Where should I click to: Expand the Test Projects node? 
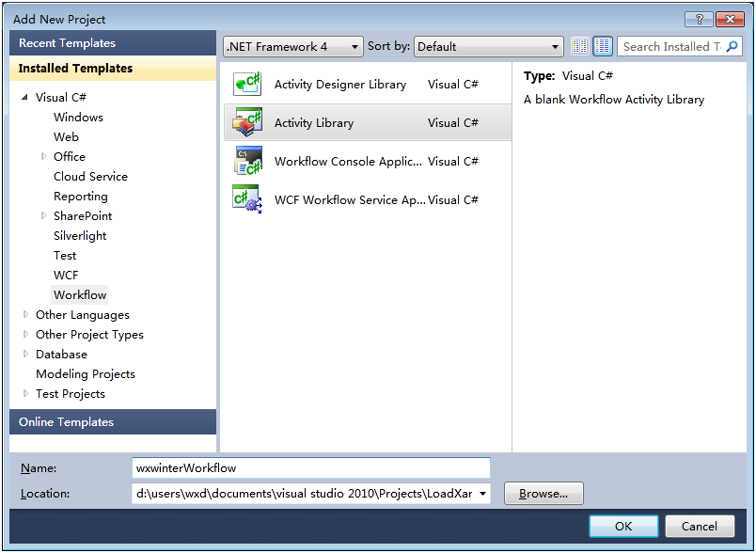point(26,393)
